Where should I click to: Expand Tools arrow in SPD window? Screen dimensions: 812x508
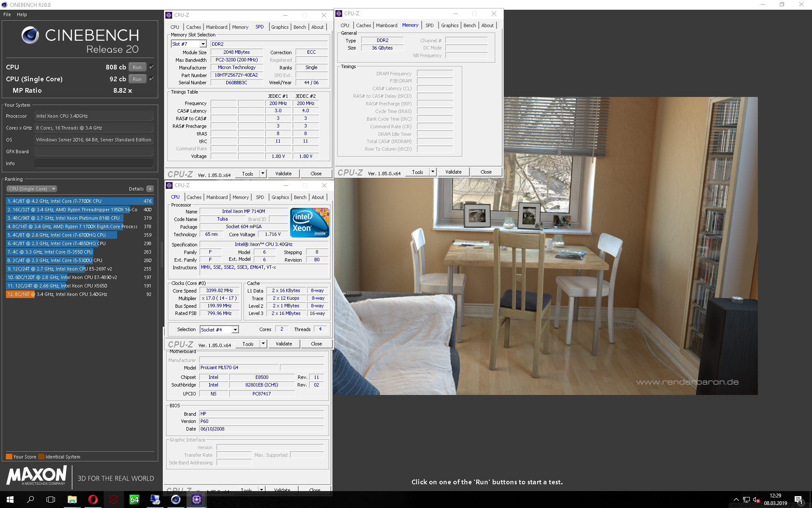point(263,174)
